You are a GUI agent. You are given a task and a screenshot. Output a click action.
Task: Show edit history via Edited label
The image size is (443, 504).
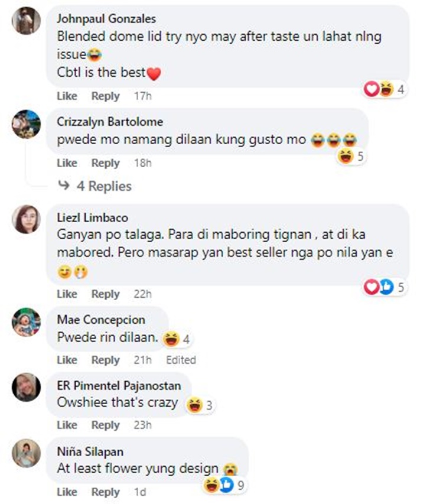click(181, 360)
